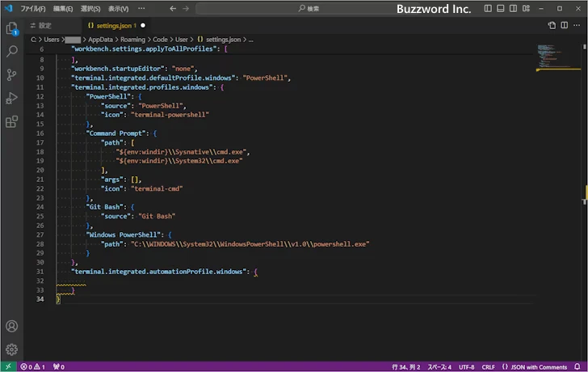Click the unsaved dot on settings.json tab
This screenshot has width=588, height=372.
(x=143, y=26)
